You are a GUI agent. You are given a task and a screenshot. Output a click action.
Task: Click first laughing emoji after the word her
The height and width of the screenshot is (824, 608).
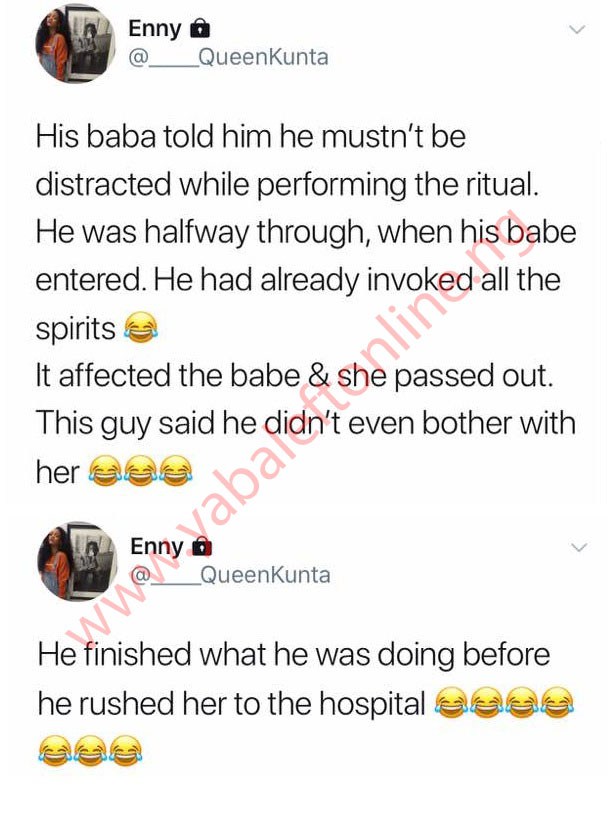coord(104,471)
